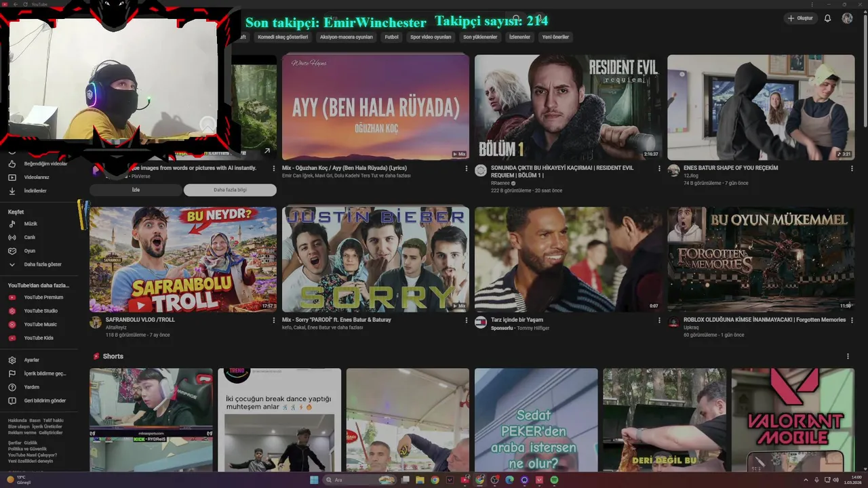Open Resident Evil Requiem Bölüm 1 thumbnail

coord(568,107)
